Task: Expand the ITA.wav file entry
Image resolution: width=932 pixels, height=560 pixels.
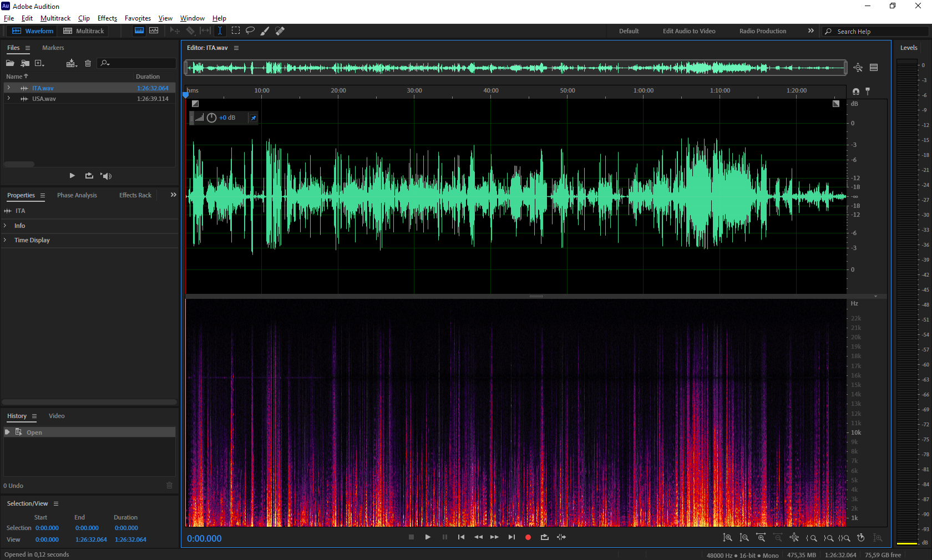Action: [8, 88]
